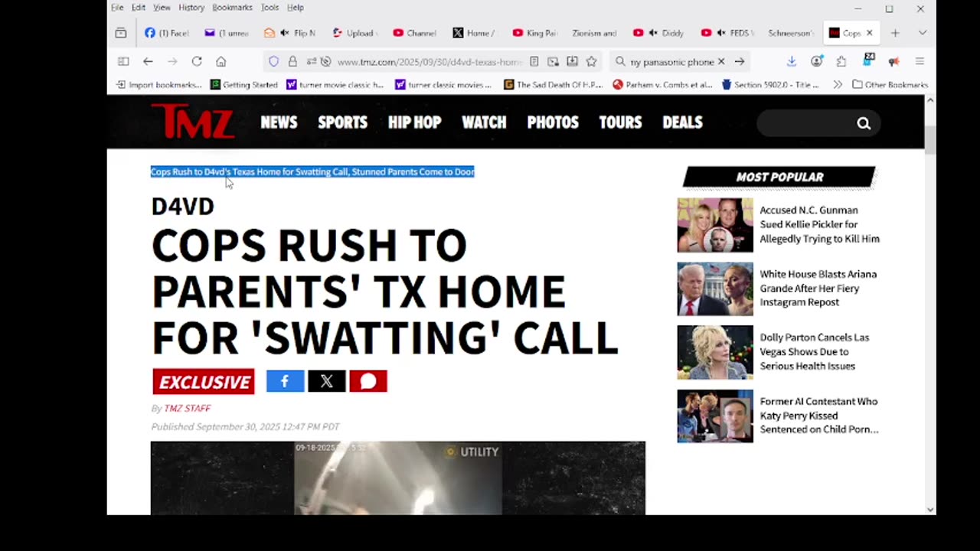Open the browser home page icon
Screen dimensions: 980x551
click(220, 61)
